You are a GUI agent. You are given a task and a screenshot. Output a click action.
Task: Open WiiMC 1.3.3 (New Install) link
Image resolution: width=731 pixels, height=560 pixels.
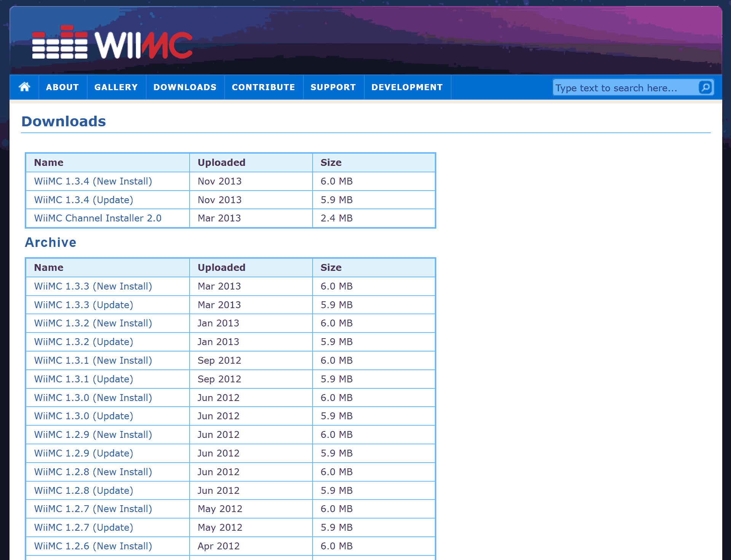pos(93,286)
